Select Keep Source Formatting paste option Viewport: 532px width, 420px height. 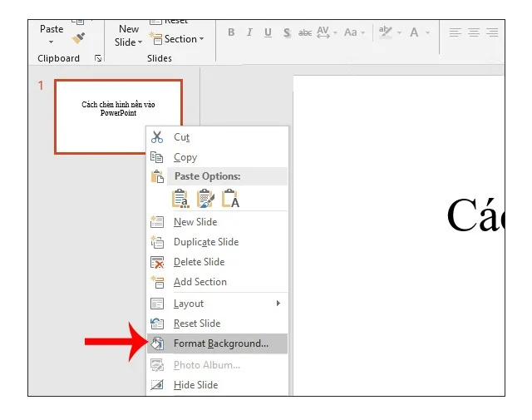coord(205,198)
